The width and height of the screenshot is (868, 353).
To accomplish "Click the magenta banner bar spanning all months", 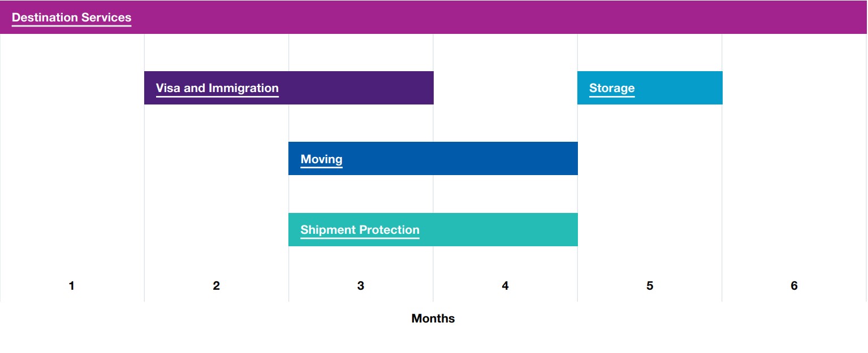I will tap(434, 18).
